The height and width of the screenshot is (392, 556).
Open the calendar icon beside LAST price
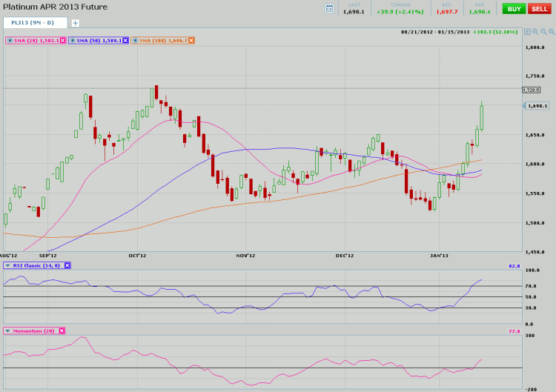[329, 8]
